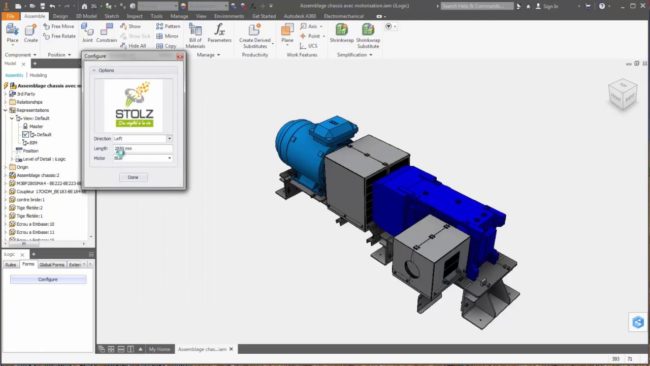Open the Direction dropdown in Configure dialog
The width and height of the screenshot is (650, 366).
(169, 138)
